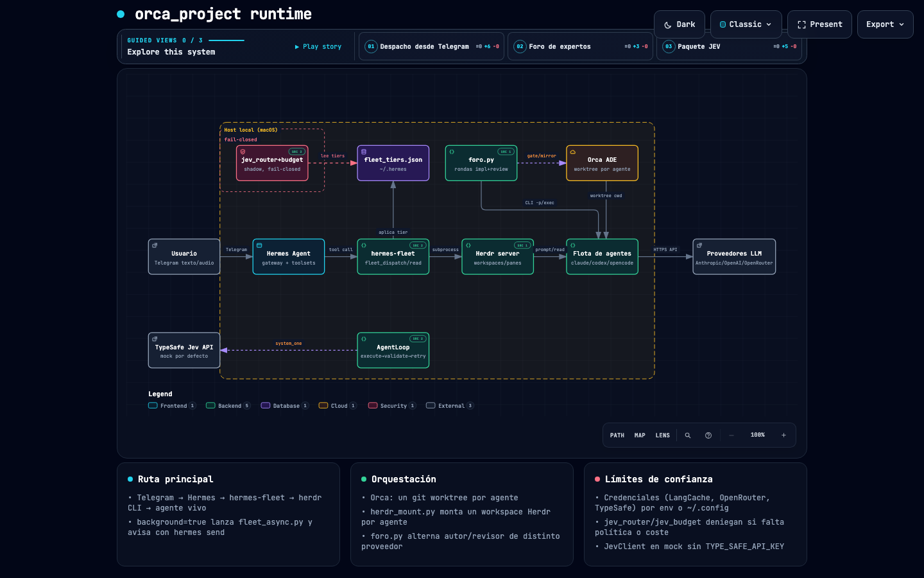Image resolution: width=924 pixels, height=578 pixels.
Task: Zoom in with the plus icon
Action: pyautogui.click(x=783, y=435)
